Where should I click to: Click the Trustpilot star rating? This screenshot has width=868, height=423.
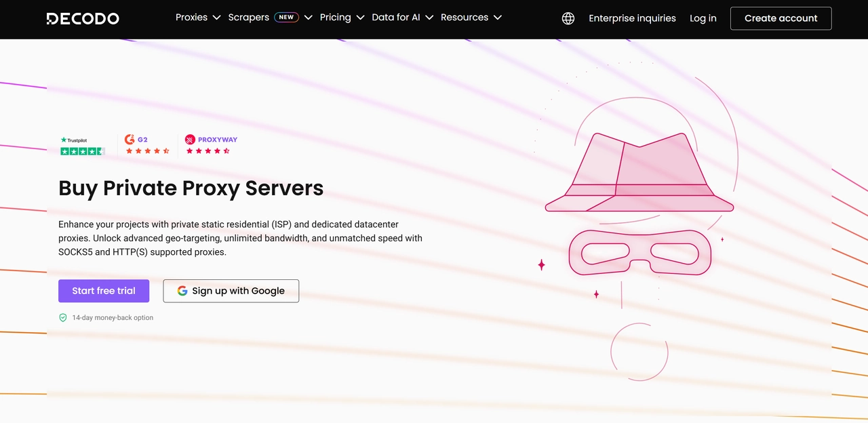coord(81,151)
